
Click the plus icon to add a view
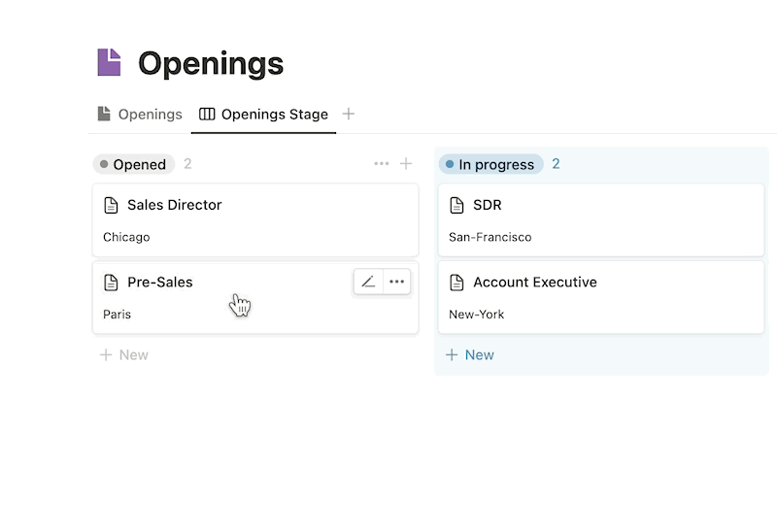pyautogui.click(x=349, y=114)
